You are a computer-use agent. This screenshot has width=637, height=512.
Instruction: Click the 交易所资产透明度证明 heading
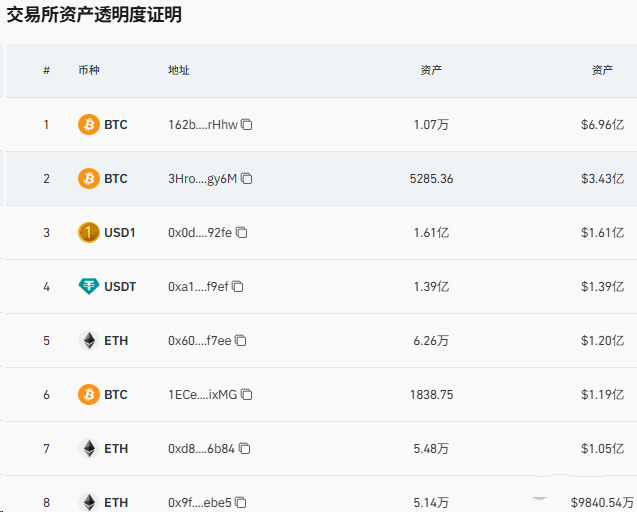[x=94, y=15]
